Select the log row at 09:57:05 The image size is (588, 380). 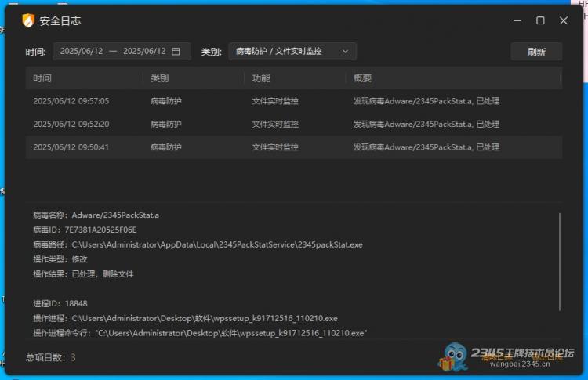point(294,101)
